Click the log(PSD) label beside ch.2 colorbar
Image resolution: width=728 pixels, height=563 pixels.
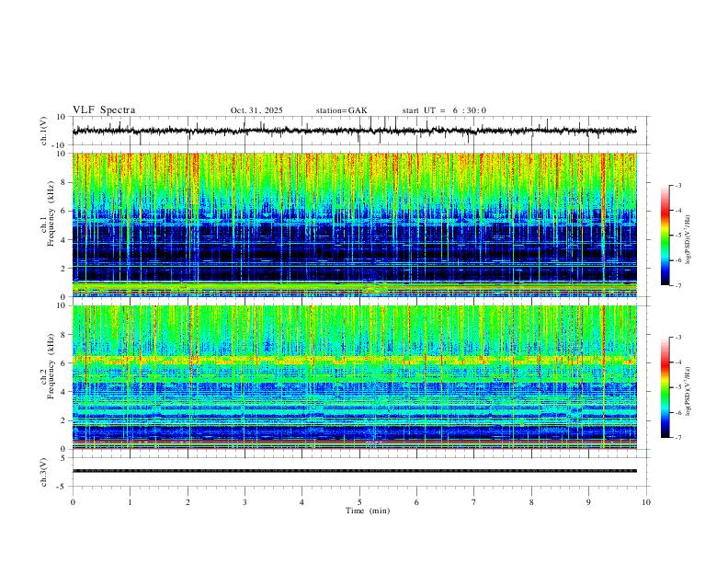688,391
